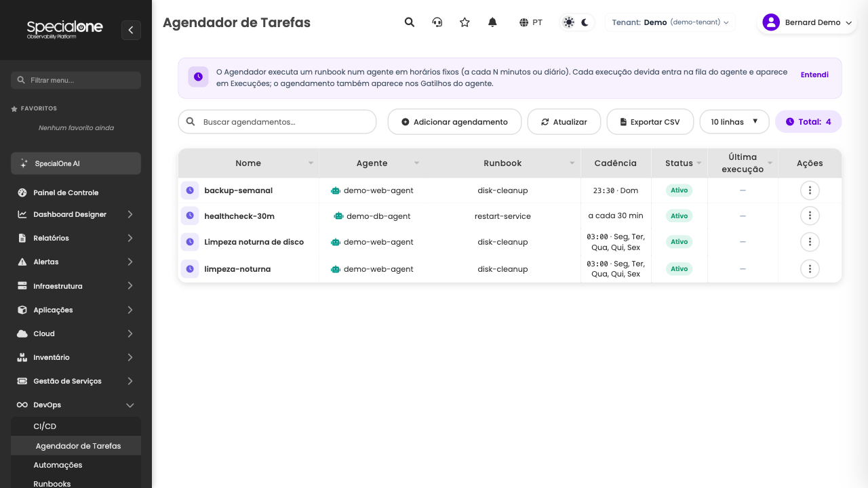Open the Runbook column sort arrow
This screenshot has height=488, width=868.
click(x=572, y=163)
